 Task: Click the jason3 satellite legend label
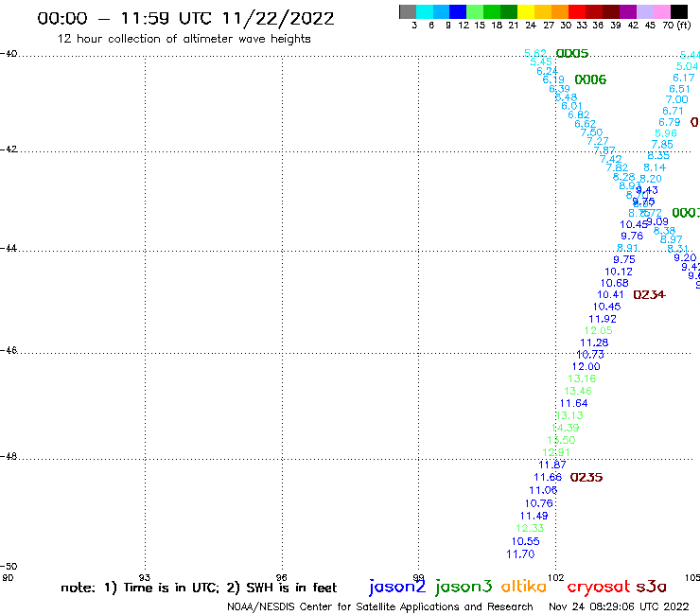(464, 588)
